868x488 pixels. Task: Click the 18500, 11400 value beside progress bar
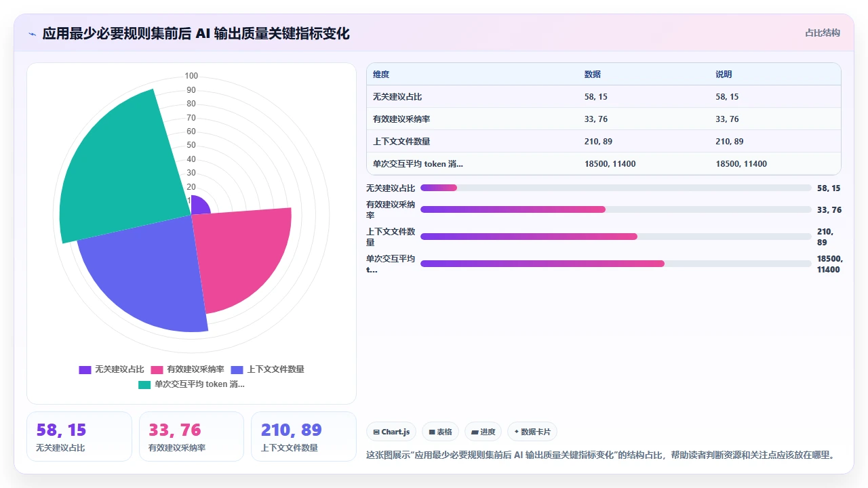[x=829, y=264]
